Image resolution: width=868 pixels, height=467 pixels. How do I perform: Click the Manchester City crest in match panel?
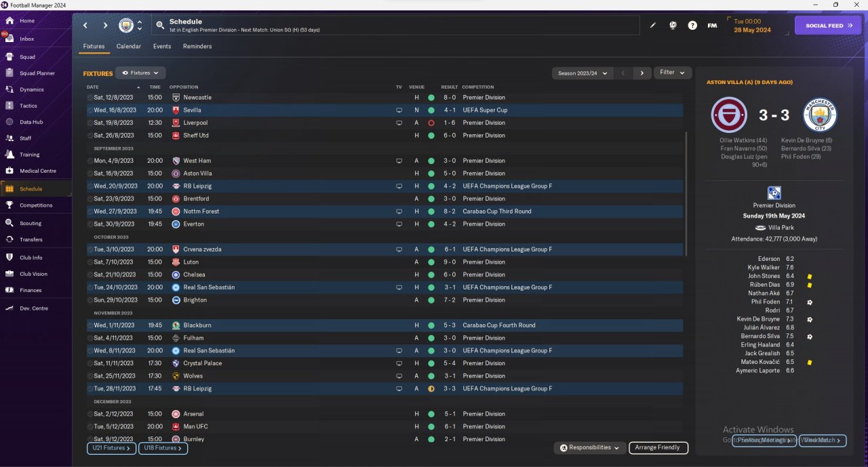(820, 115)
